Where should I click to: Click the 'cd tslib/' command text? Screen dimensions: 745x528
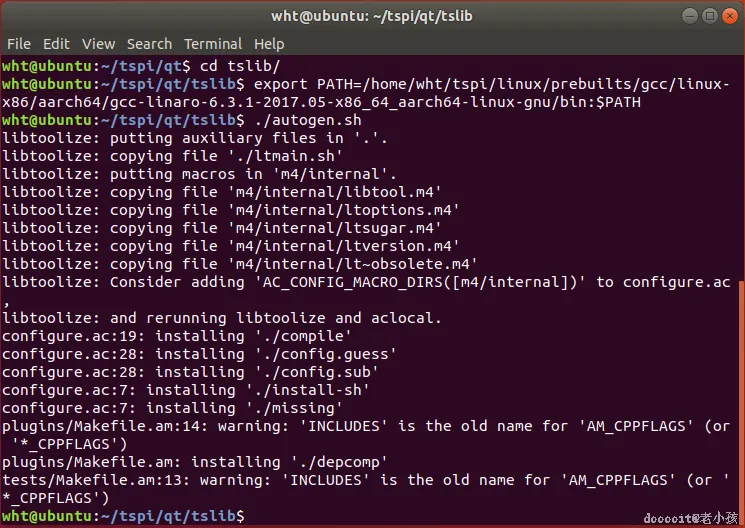click(227, 66)
